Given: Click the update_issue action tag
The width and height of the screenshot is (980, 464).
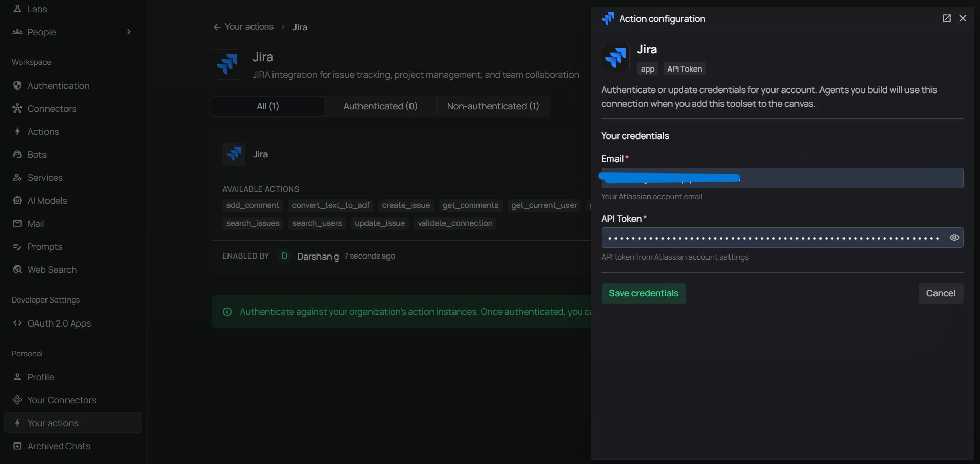Looking at the screenshot, I should tap(380, 223).
